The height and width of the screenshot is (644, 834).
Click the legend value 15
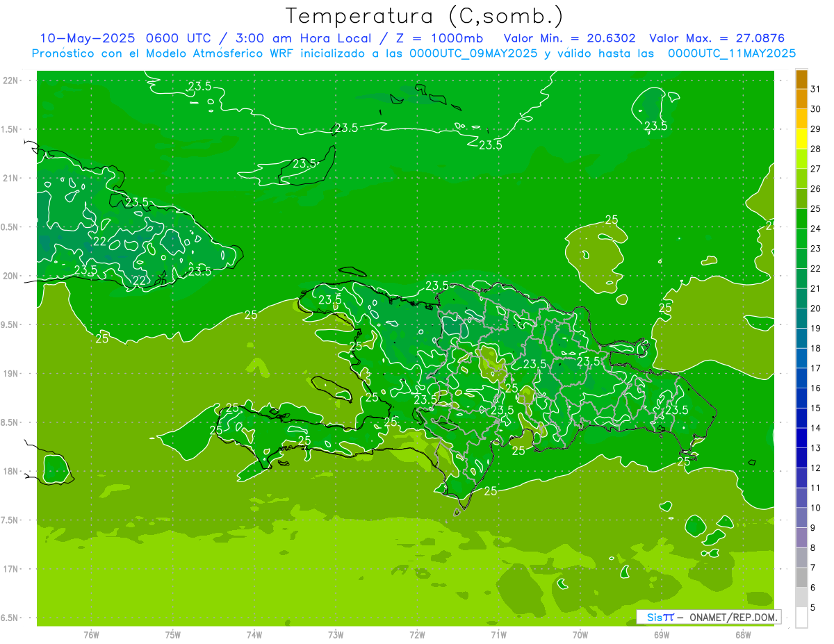coord(815,408)
